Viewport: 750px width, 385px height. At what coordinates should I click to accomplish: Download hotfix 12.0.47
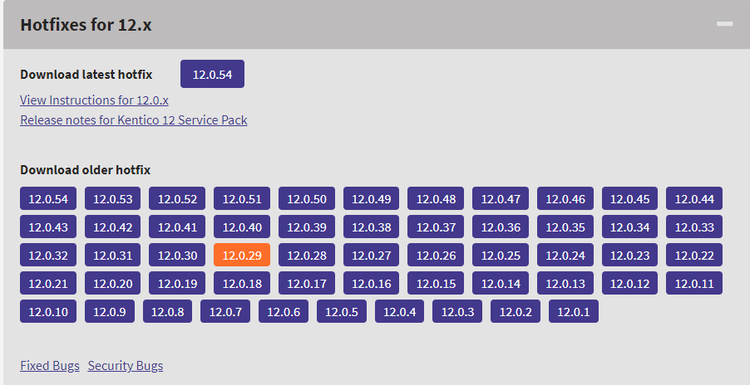click(x=500, y=198)
